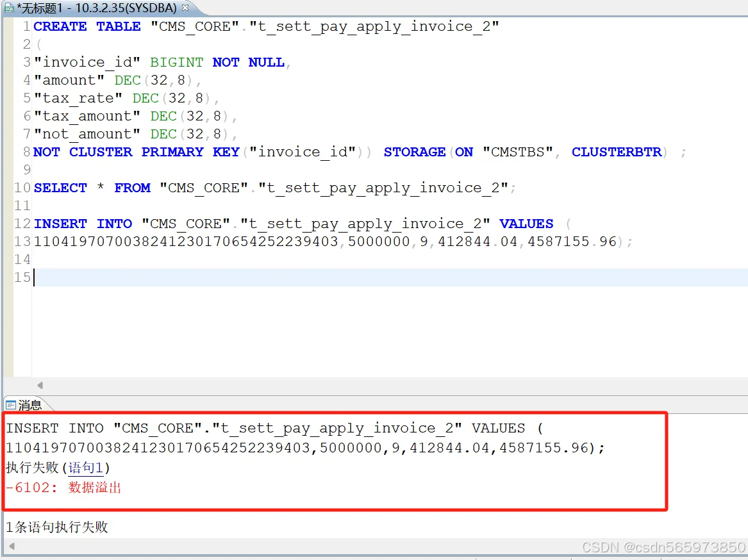Viewport: 748px width, 560px height.
Task: Click the SELECT keyword on line 10
Action: (x=60, y=188)
